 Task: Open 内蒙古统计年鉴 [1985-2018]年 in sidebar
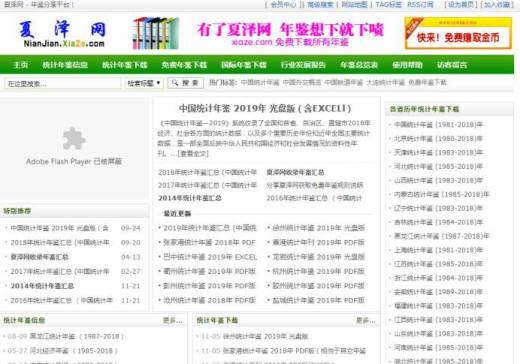(x=442, y=194)
